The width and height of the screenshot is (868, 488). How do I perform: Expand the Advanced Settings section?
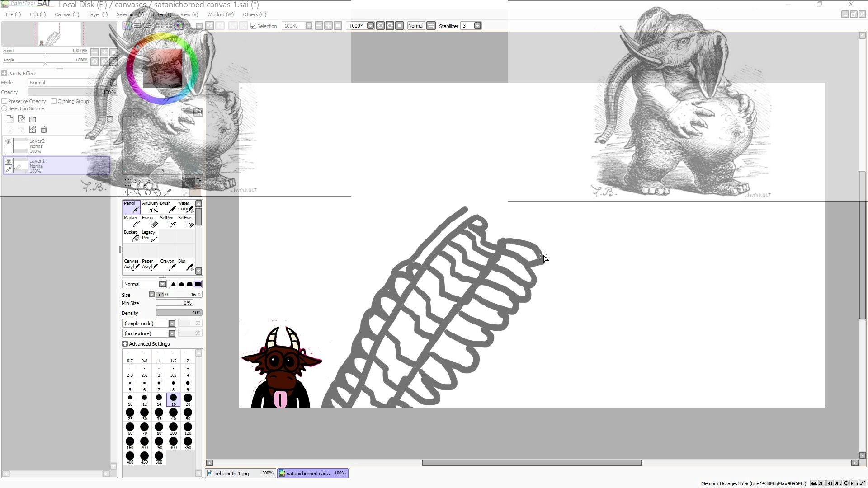(125, 344)
